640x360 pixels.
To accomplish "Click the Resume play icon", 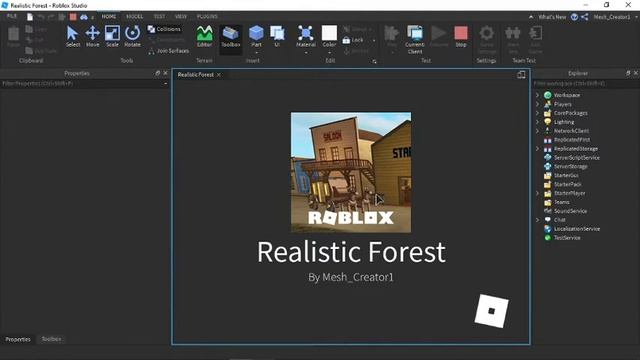I will (x=439, y=33).
